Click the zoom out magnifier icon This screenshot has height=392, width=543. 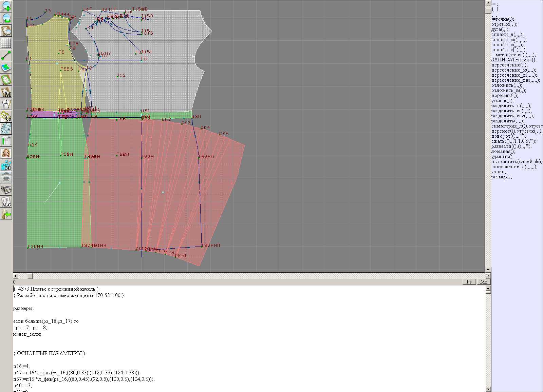(x=6, y=18)
